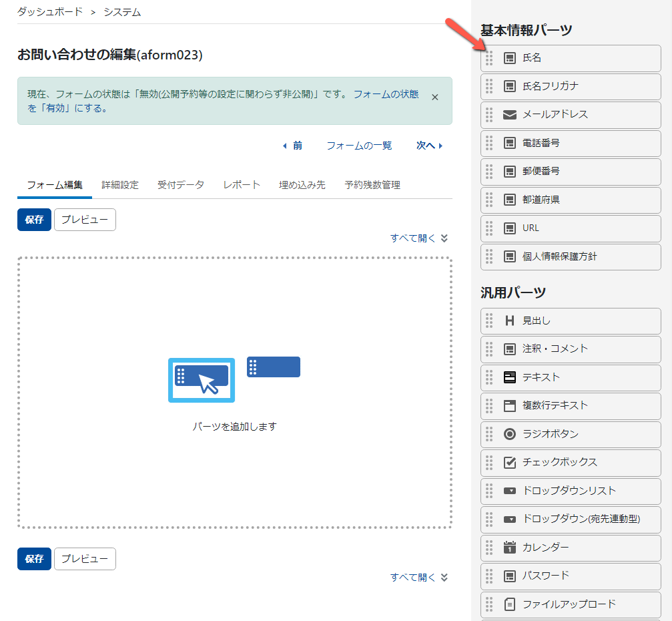Switch to the 埋め込み先 tab
This screenshot has height=621, width=672.
click(300, 184)
